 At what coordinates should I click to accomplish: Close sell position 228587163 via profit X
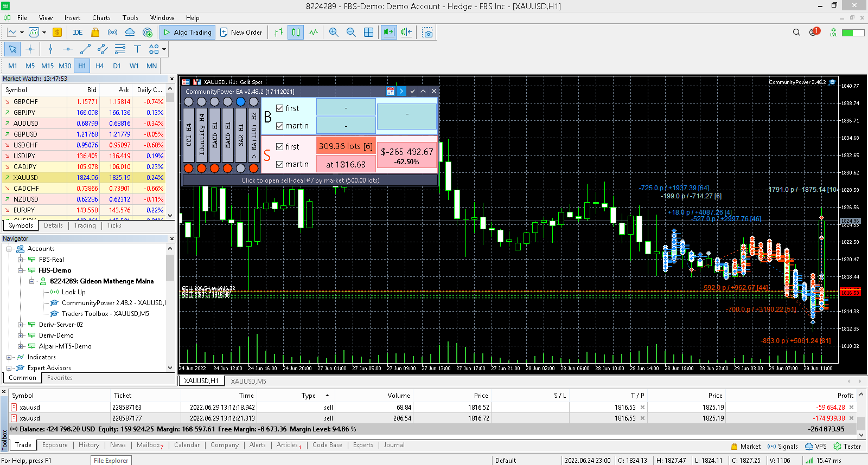[851, 408]
